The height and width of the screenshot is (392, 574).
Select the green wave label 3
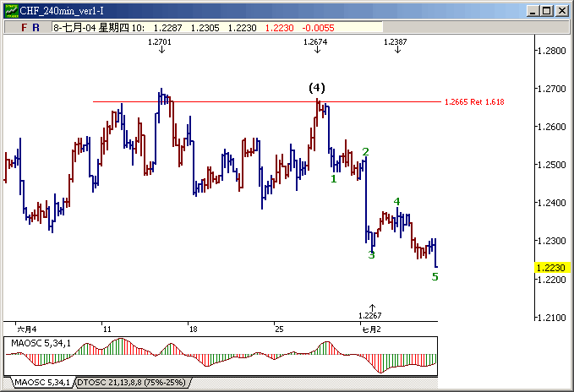tap(372, 255)
